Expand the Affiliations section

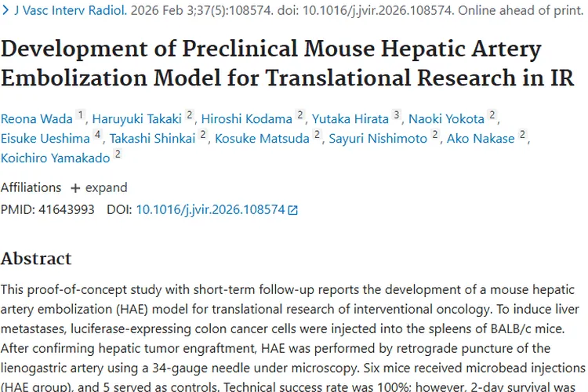click(98, 188)
